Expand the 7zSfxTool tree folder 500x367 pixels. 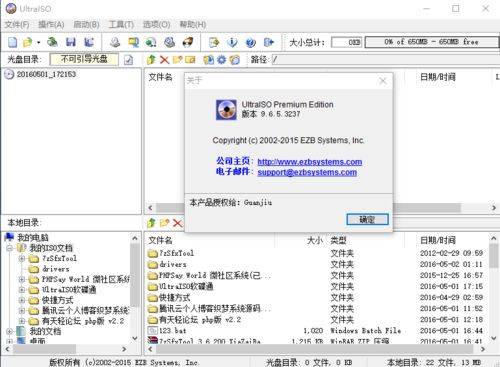(22, 258)
